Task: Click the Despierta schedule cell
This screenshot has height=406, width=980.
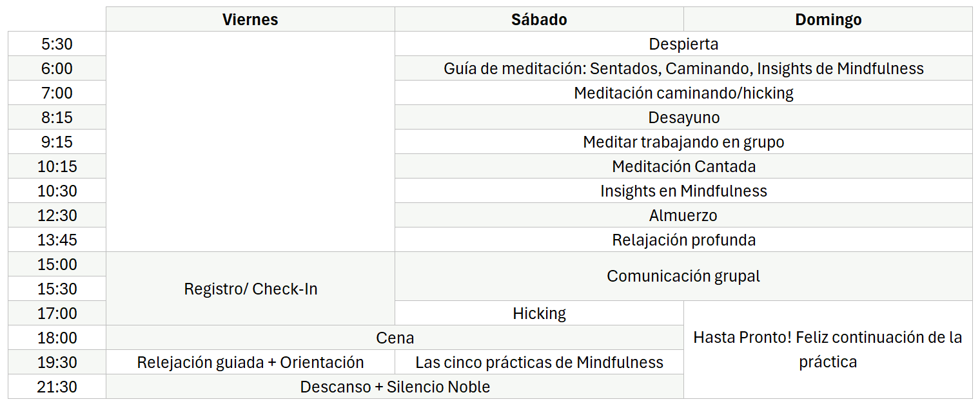Action: pyautogui.click(x=683, y=44)
